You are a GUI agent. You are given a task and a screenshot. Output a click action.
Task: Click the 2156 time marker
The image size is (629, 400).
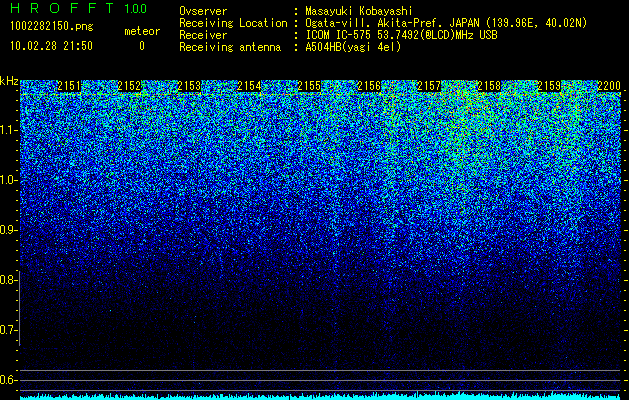369,86
